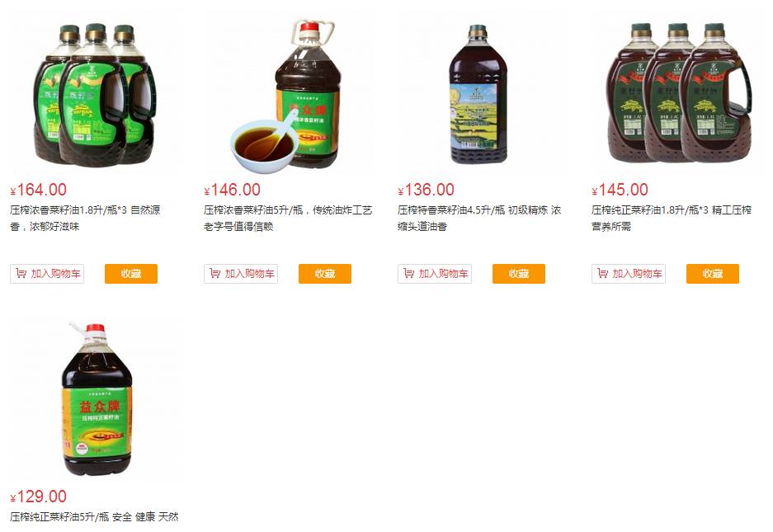Favorite the ¥145.00 product with 收藏
The image size is (773, 532).
[x=712, y=274]
